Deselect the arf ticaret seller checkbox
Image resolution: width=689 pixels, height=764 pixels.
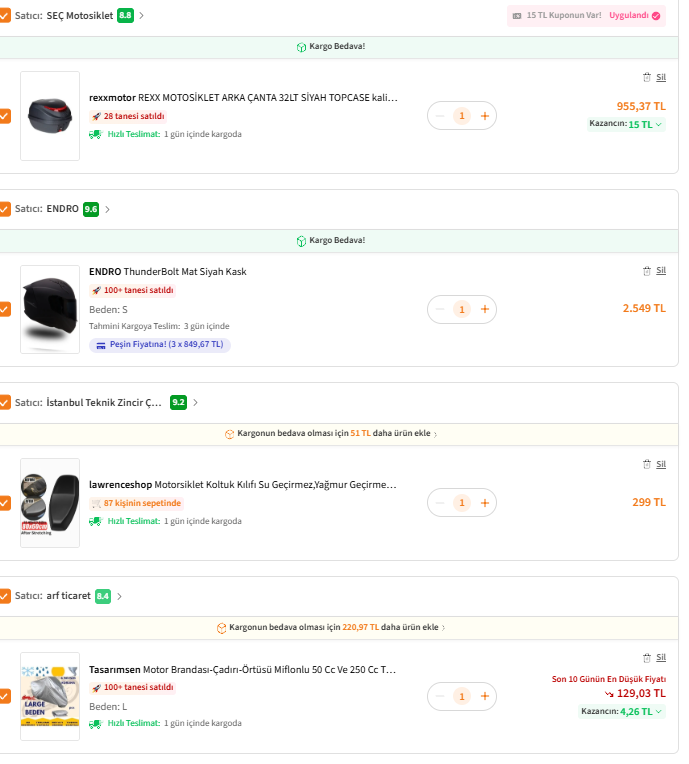(5, 596)
